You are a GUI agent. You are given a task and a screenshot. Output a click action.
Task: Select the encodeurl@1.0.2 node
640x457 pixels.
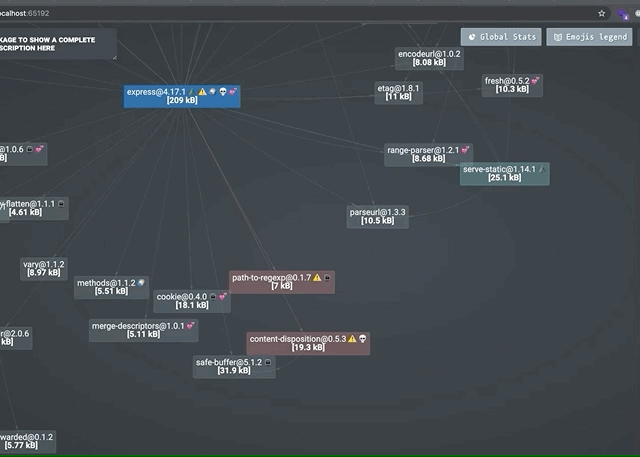(x=429, y=58)
